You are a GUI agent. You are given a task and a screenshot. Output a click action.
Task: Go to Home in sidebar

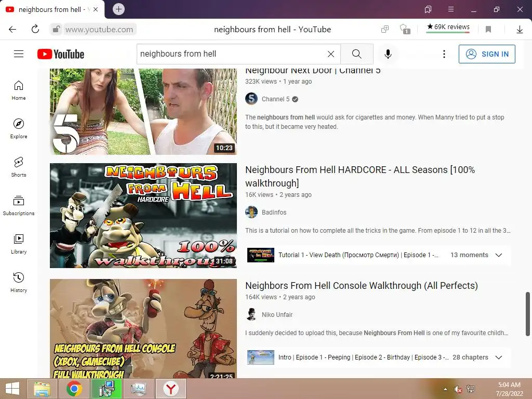coord(19,90)
